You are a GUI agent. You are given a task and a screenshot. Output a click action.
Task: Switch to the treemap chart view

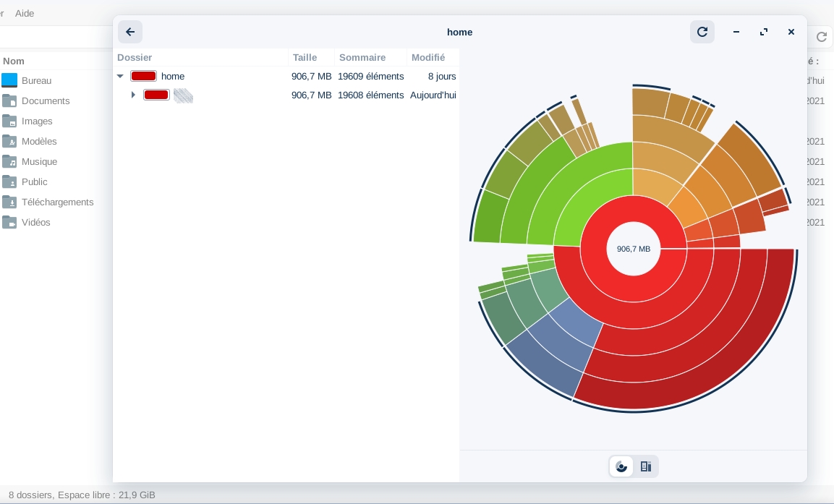click(x=646, y=466)
